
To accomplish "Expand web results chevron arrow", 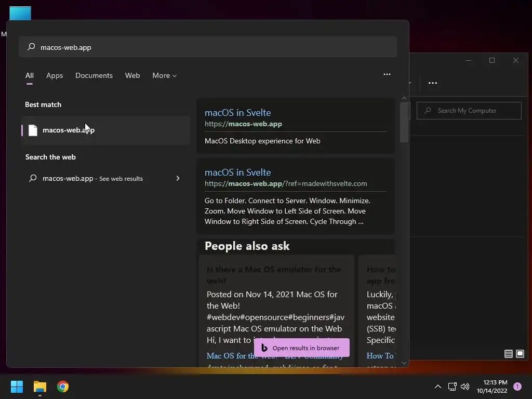I will point(178,178).
